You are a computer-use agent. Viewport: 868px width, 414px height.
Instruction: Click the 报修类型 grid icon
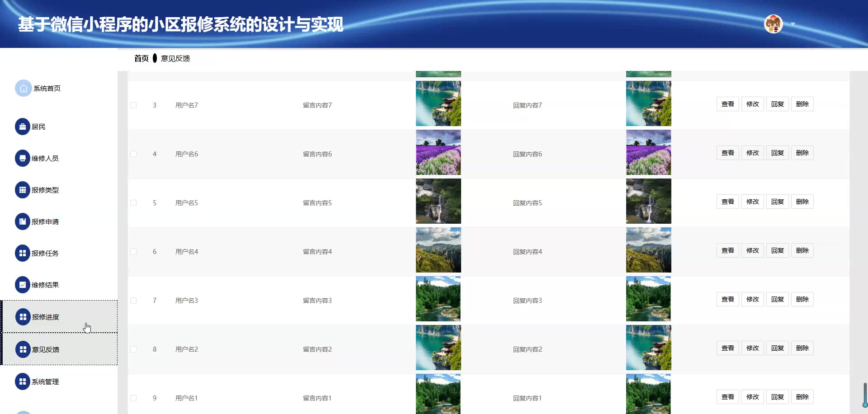coord(23,190)
